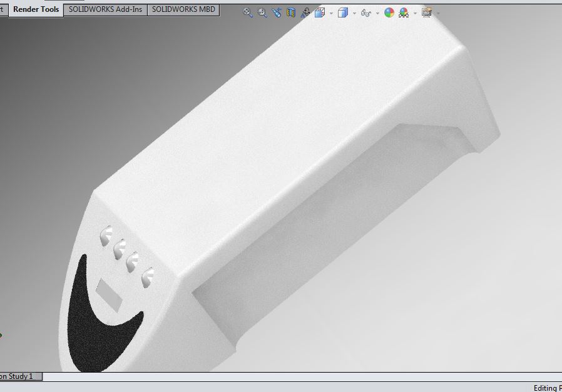Expand Hide/Show Items dropdown arrow

[x=377, y=13]
